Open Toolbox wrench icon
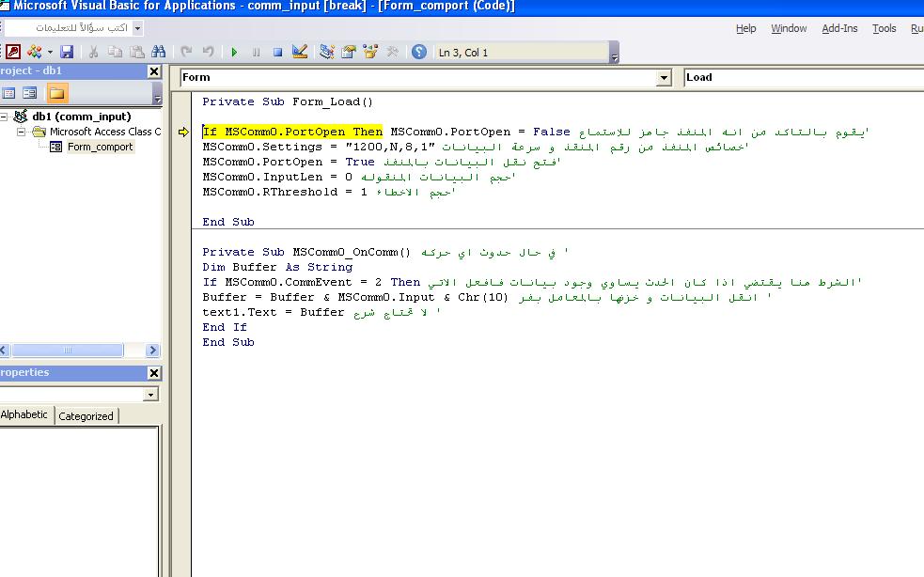 [x=392, y=52]
